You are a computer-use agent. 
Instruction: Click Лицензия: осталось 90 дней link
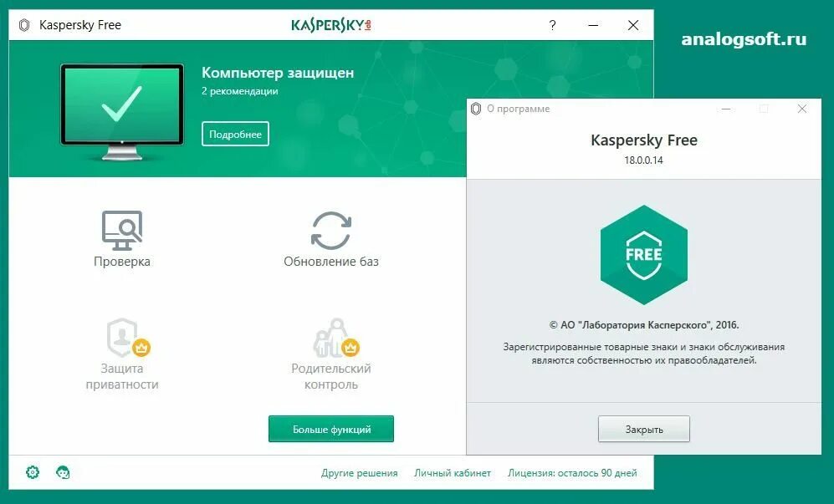coord(572,472)
